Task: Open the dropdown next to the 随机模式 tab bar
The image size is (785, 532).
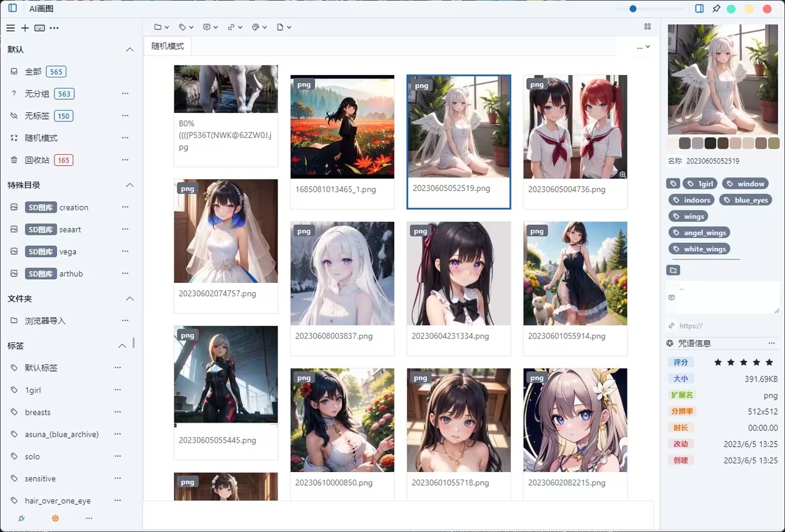Action: [x=643, y=46]
